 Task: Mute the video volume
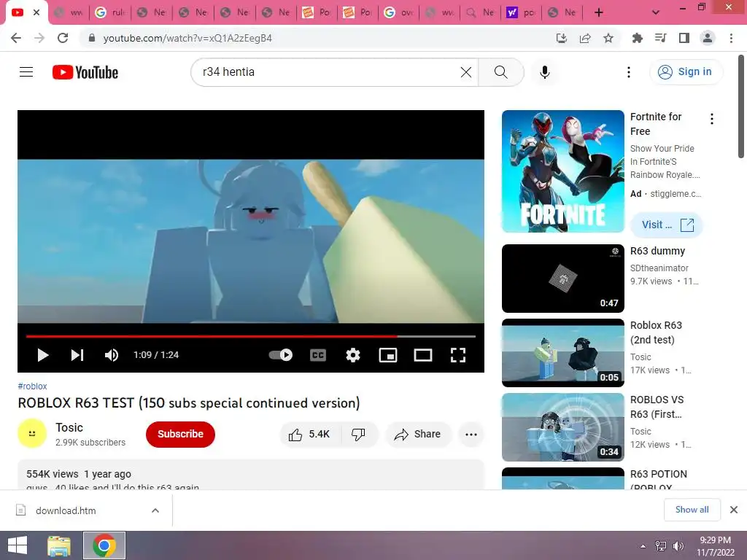(112, 355)
